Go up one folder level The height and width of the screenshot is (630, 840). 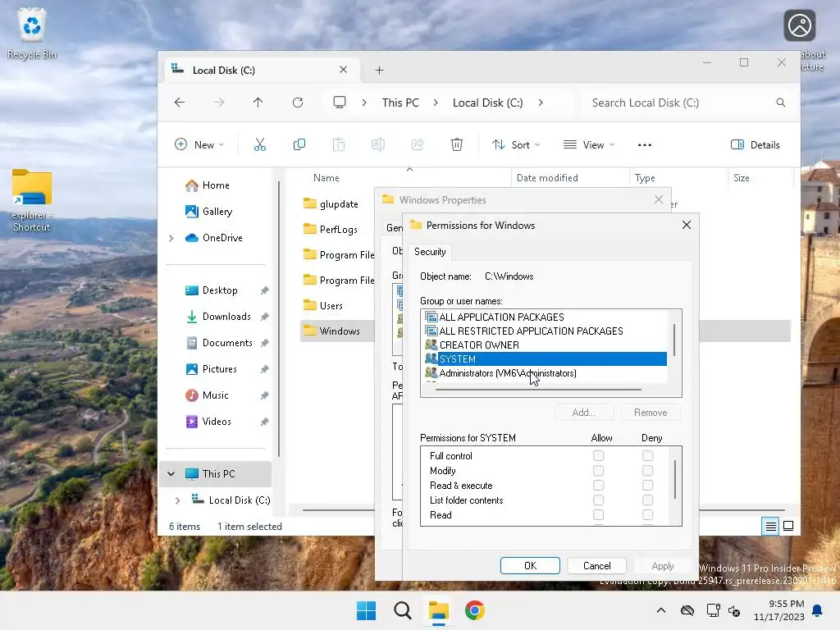tap(258, 103)
